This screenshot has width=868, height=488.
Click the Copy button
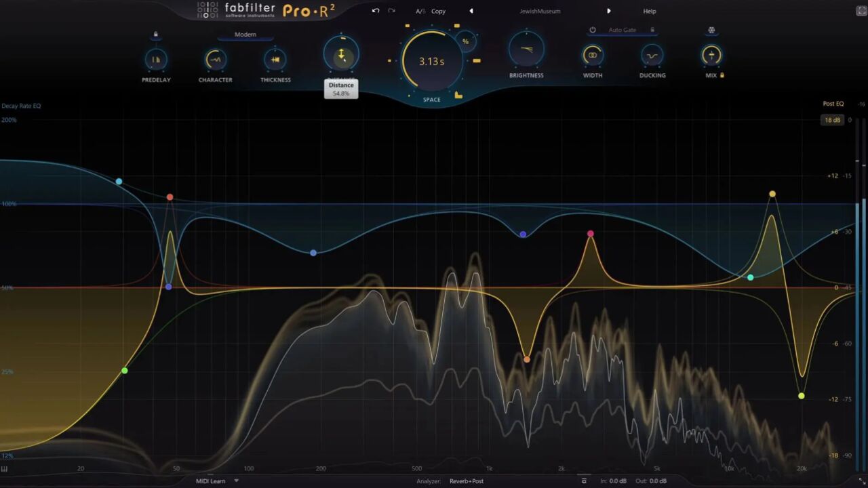point(439,12)
